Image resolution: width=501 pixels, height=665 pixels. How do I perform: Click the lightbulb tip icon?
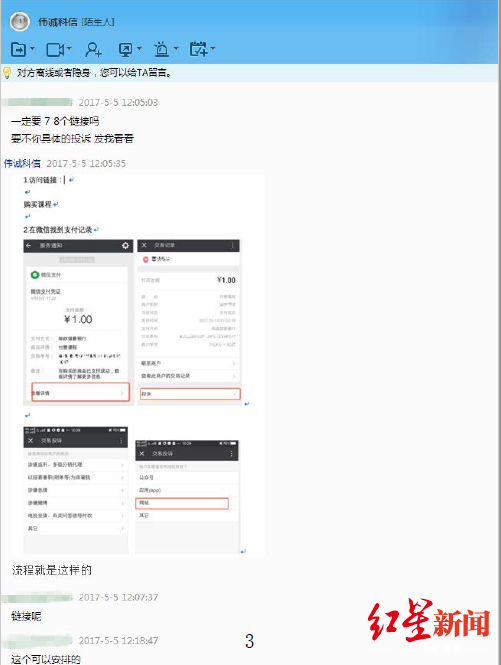point(7,73)
